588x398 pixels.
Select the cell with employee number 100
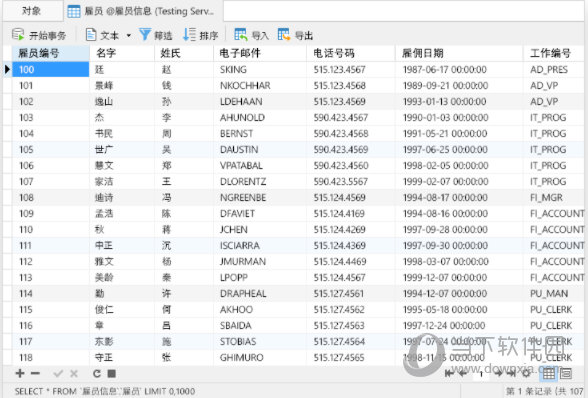click(x=50, y=69)
